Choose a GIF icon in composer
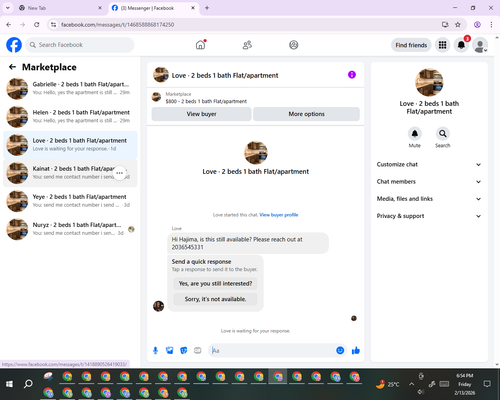The height and width of the screenshot is (400, 500). [198, 350]
